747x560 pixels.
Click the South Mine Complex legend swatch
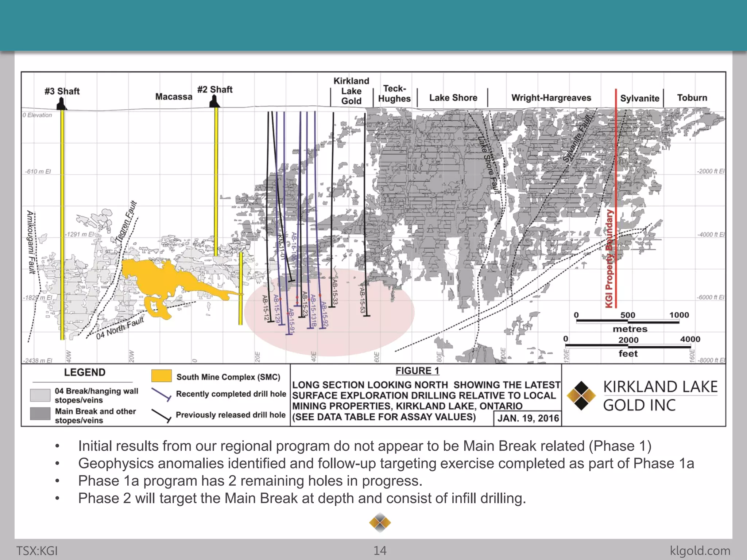coord(162,376)
